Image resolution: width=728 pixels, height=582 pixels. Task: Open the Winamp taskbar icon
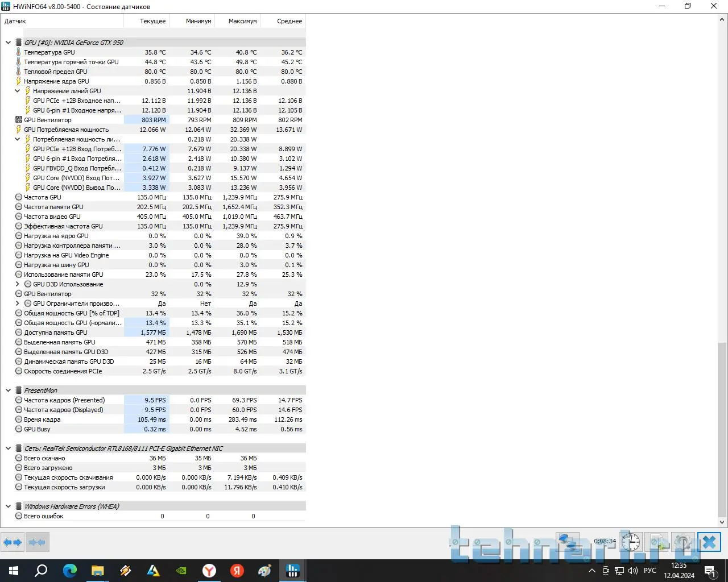[125, 571]
